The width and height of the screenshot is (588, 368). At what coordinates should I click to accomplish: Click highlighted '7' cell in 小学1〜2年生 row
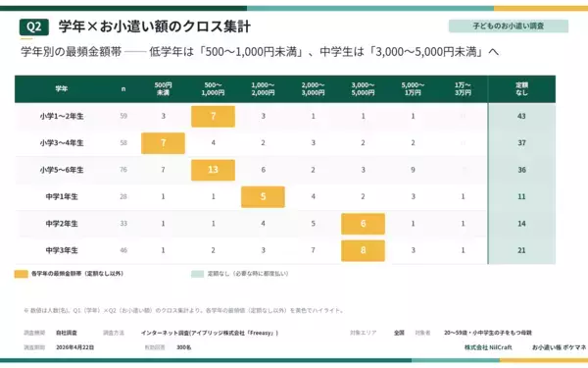point(213,117)
